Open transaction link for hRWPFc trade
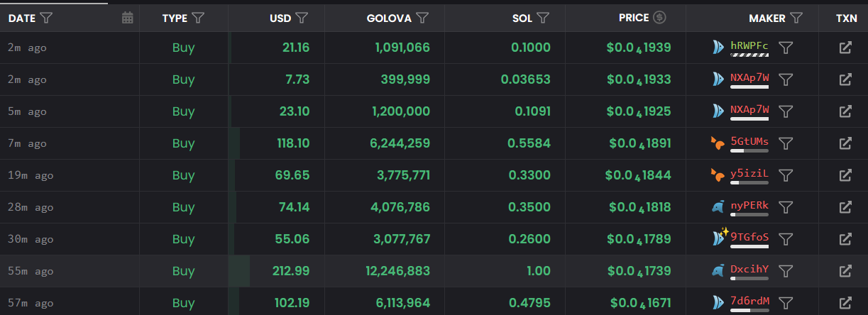Image resolution: width=868 pixels, height=315 pixels. tap(845, 48)
